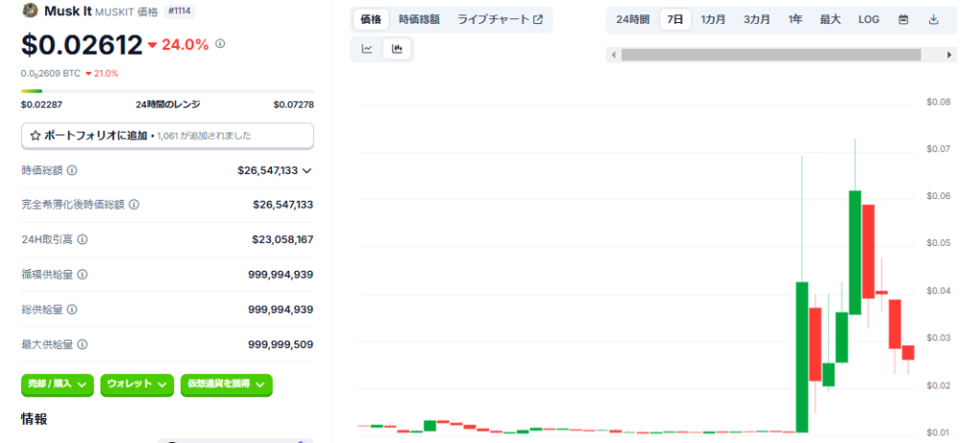Screen dimensions: 980x443
Task: Select the 最大 time range
Action: point(830,19)
